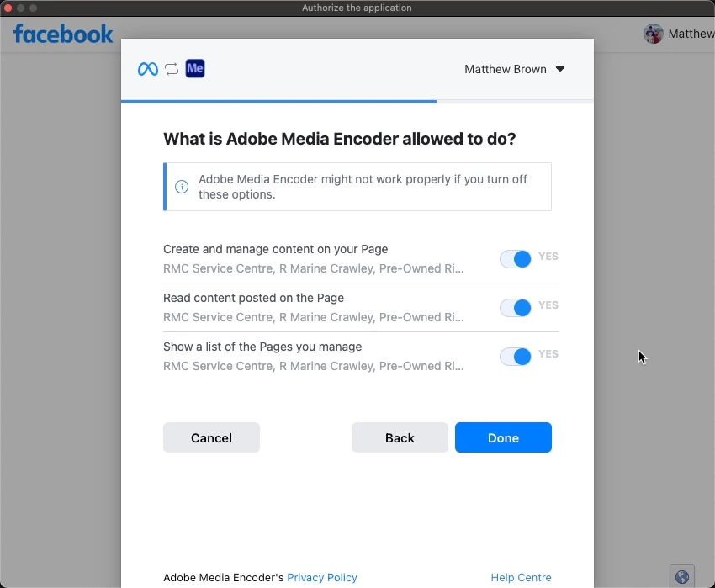Click the blue Done button
The image size is (715, 588).
[503, 437]
